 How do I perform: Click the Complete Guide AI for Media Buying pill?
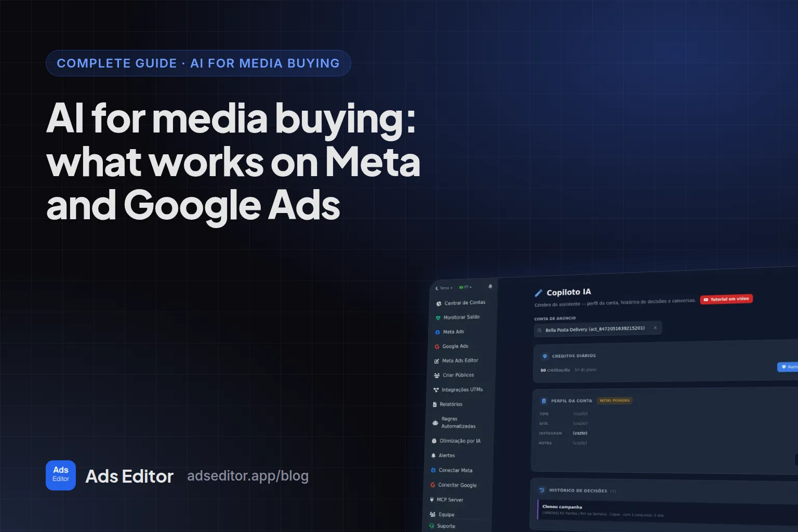[198, 63]
